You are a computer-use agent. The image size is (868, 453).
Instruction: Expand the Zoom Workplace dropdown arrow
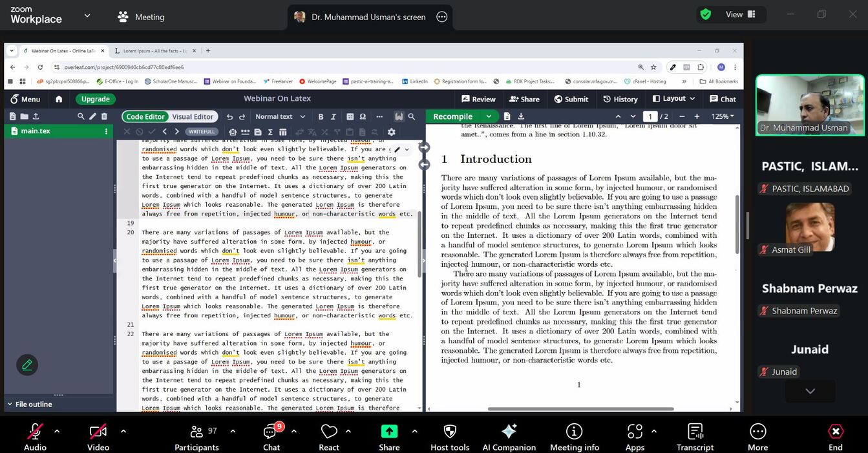(x=87, y=16)
